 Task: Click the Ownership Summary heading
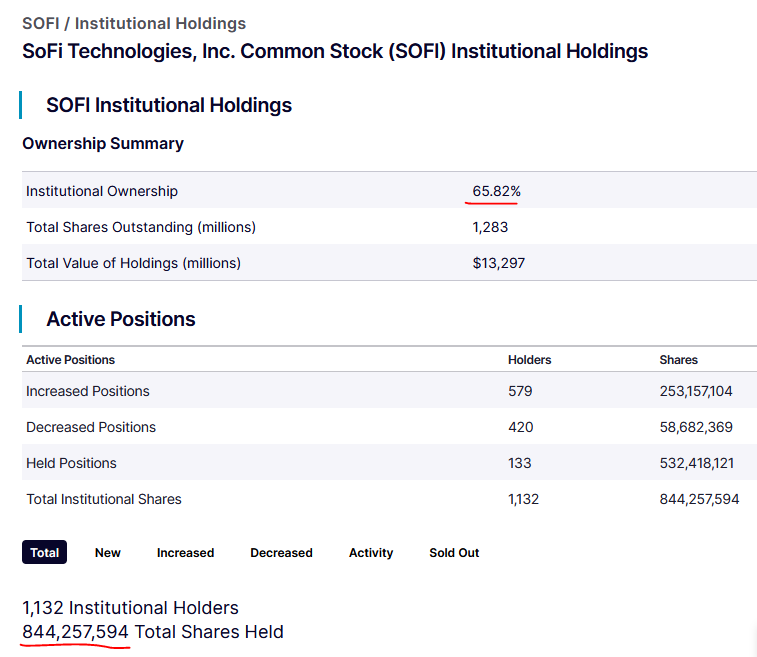tap(103, 143)
